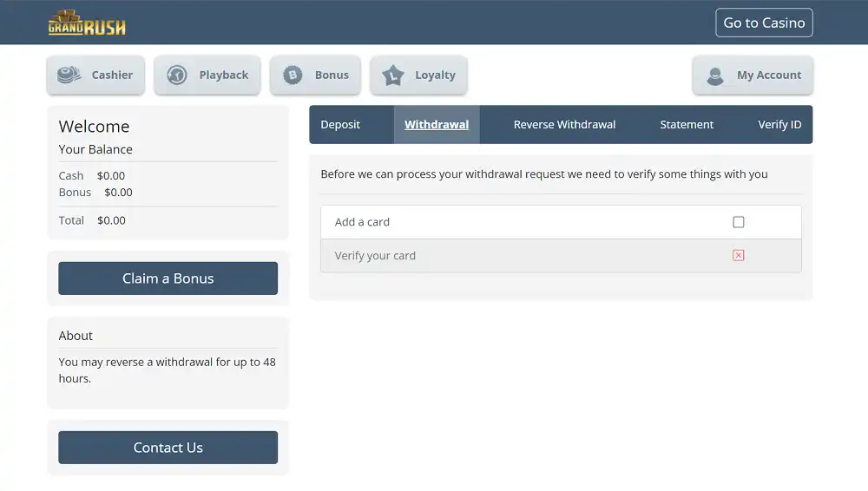Click the Loyalty star icon
This screenshot has height=491, width=868.
[x=393, y=75]
